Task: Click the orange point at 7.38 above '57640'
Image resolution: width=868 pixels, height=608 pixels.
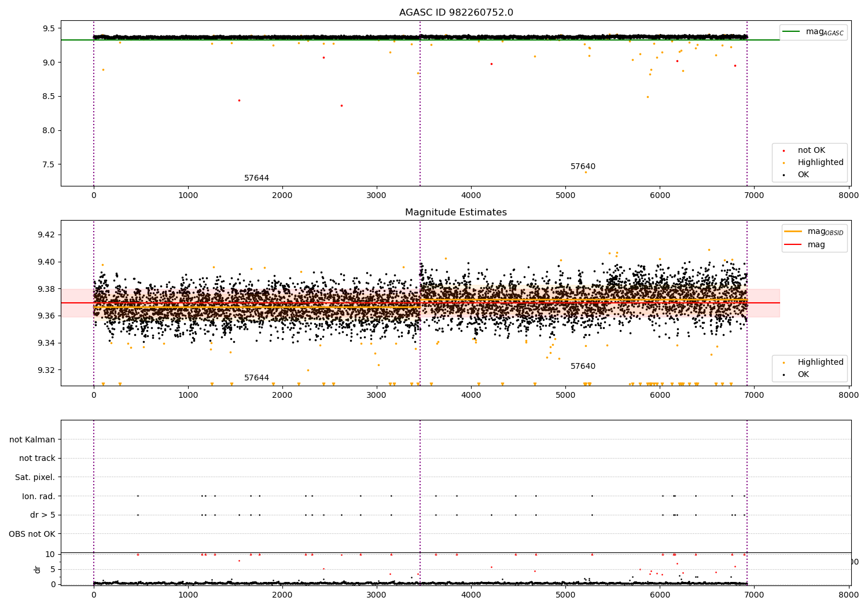Action: point(585,172)
